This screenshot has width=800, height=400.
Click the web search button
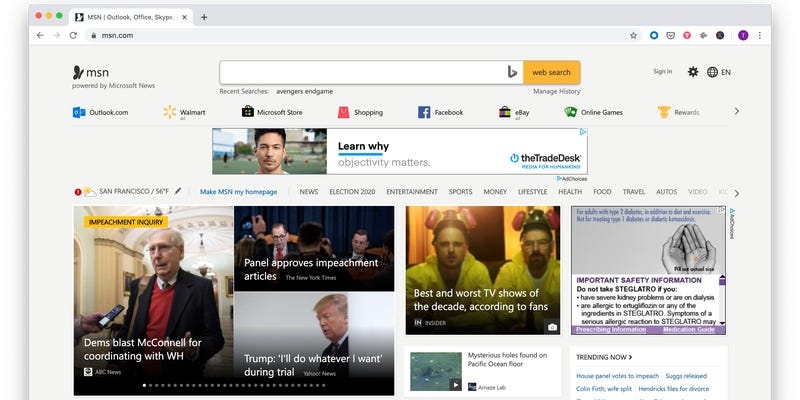[552, 72]
